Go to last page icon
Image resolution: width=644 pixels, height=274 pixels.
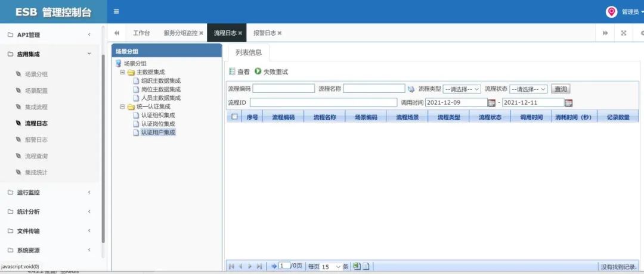[x=259, y=267]
